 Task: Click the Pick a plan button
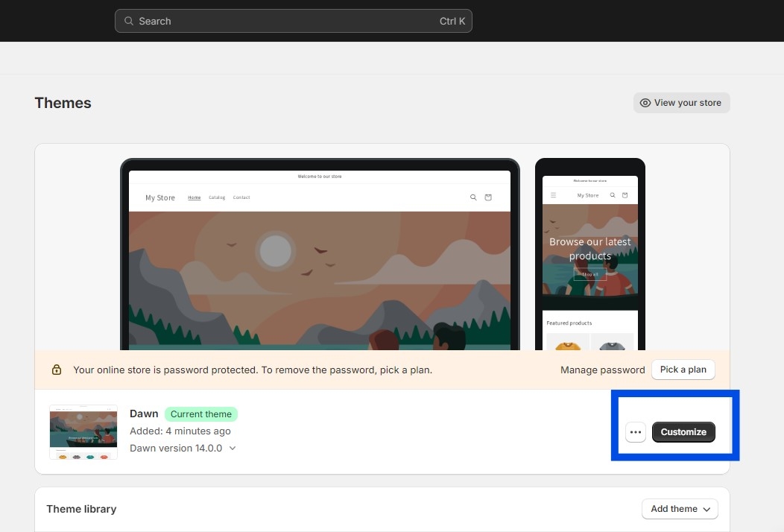(683, 370)
